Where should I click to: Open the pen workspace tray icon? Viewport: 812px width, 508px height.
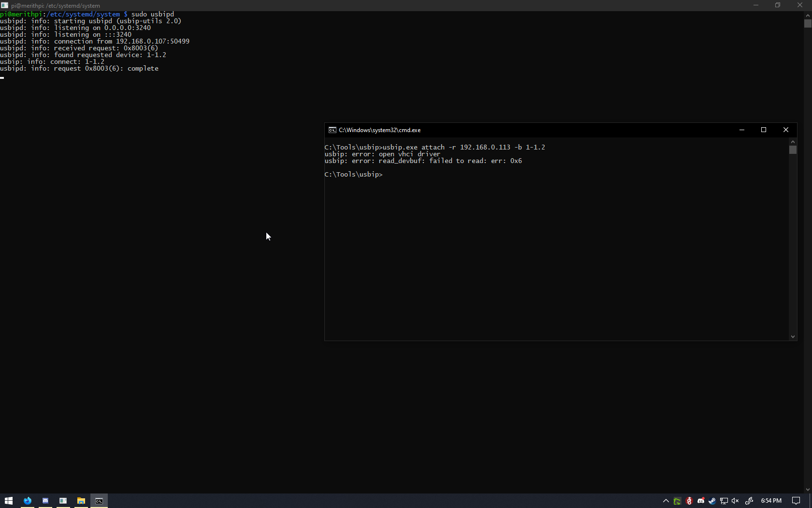tap(749, 501)
